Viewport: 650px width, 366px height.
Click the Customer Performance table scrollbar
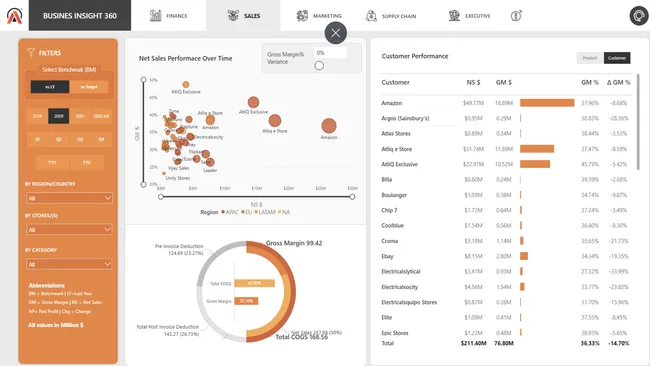(638, 121)
